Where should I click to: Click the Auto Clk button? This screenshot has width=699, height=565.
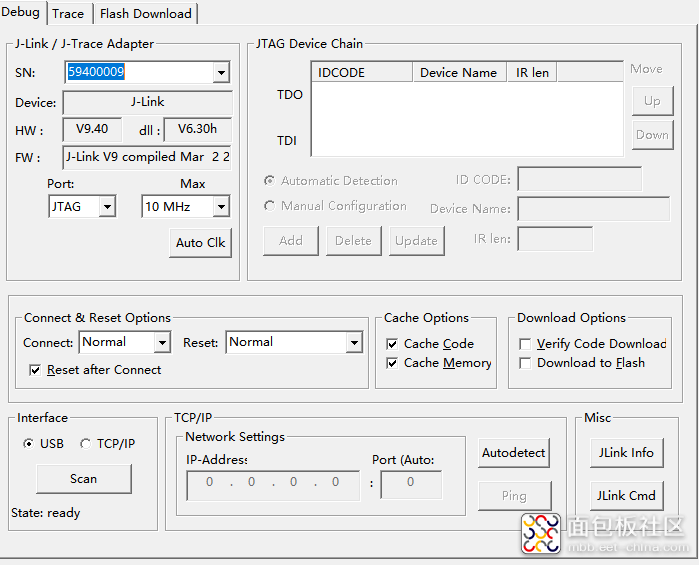tap(201, 243)
